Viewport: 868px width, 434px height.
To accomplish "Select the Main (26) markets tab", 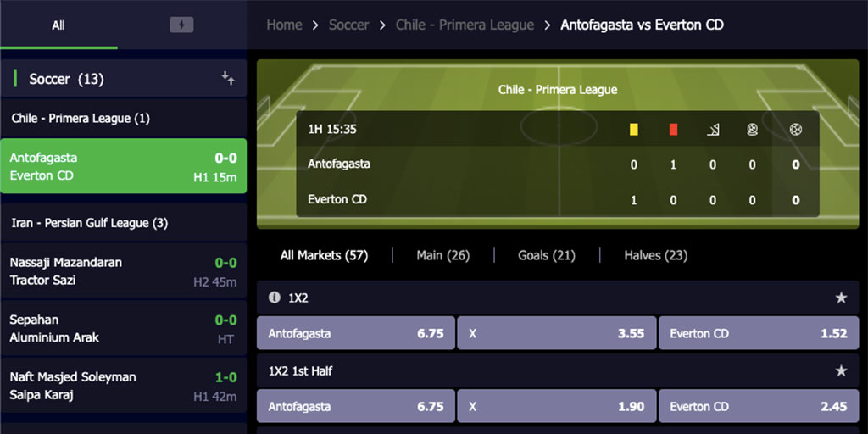I will pos(442,255).
